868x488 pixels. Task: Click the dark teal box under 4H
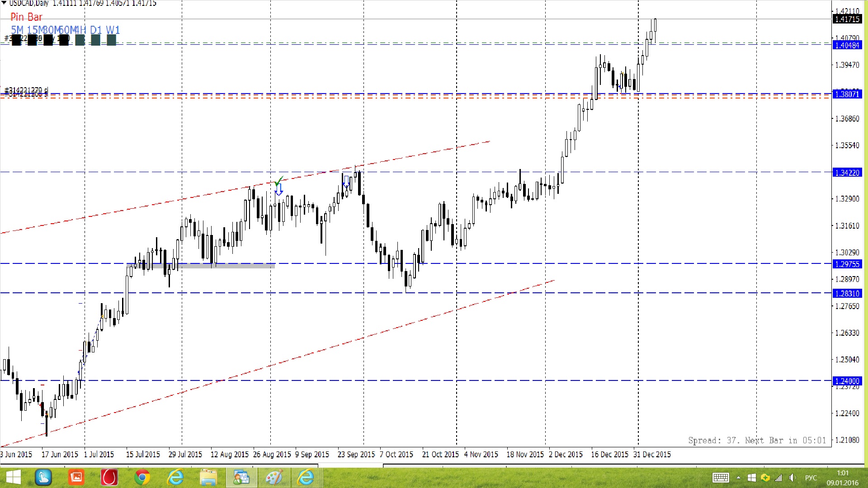pos(80,40)
